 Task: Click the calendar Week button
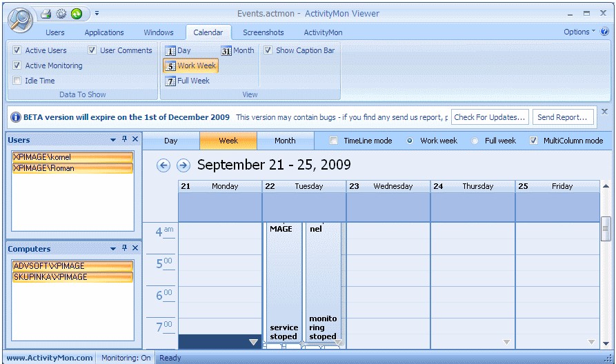click(x=228, y=141)
